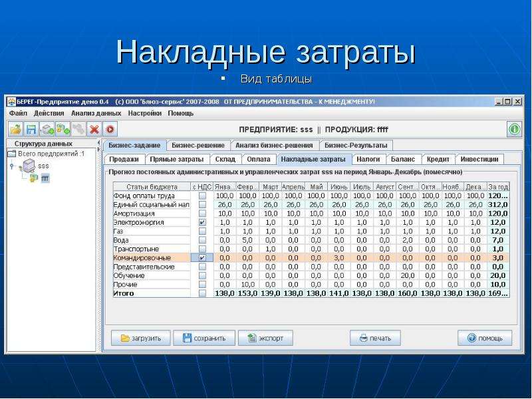Switch to the Налоги tab

pyautogui.click(x=368, y=159)
